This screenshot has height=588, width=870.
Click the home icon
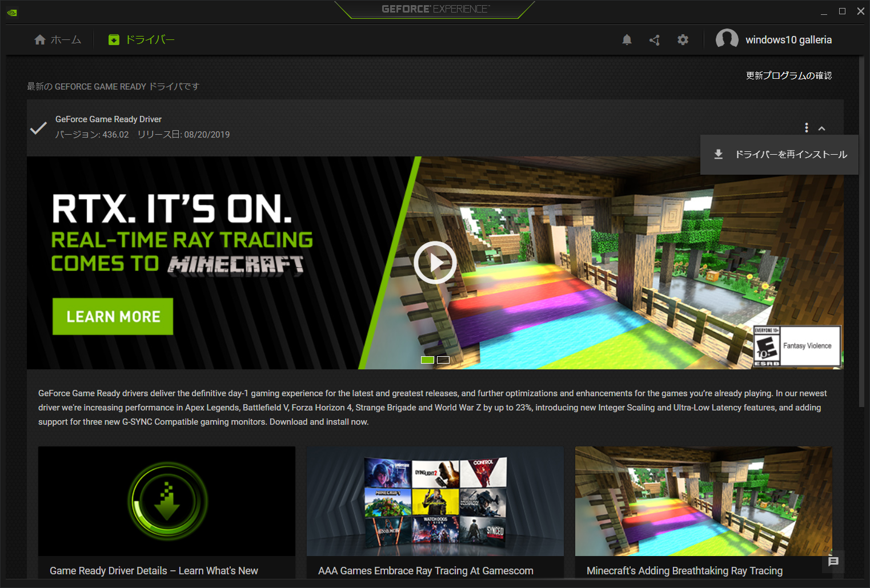[x=40, y=39]
